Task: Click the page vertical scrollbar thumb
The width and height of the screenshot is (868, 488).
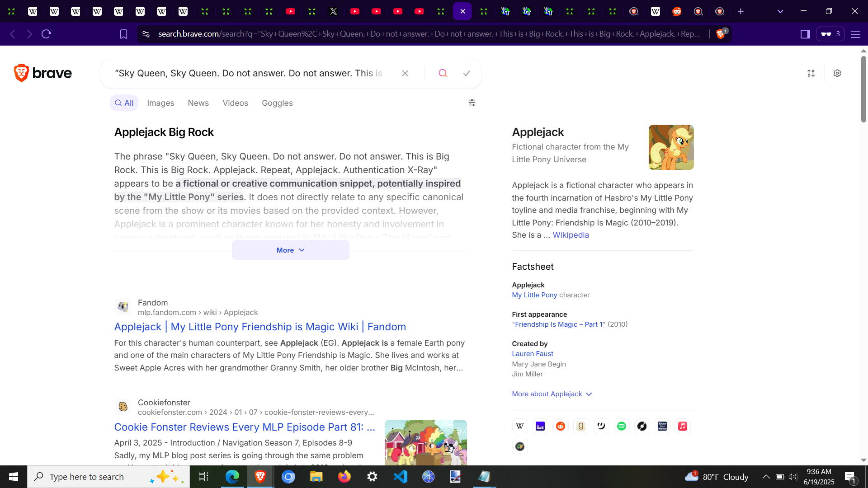Action: point(863,89)
